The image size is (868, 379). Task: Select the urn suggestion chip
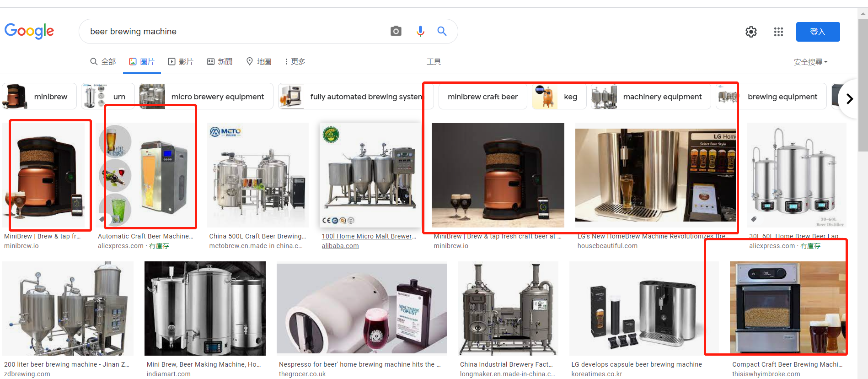click(108, 96)
